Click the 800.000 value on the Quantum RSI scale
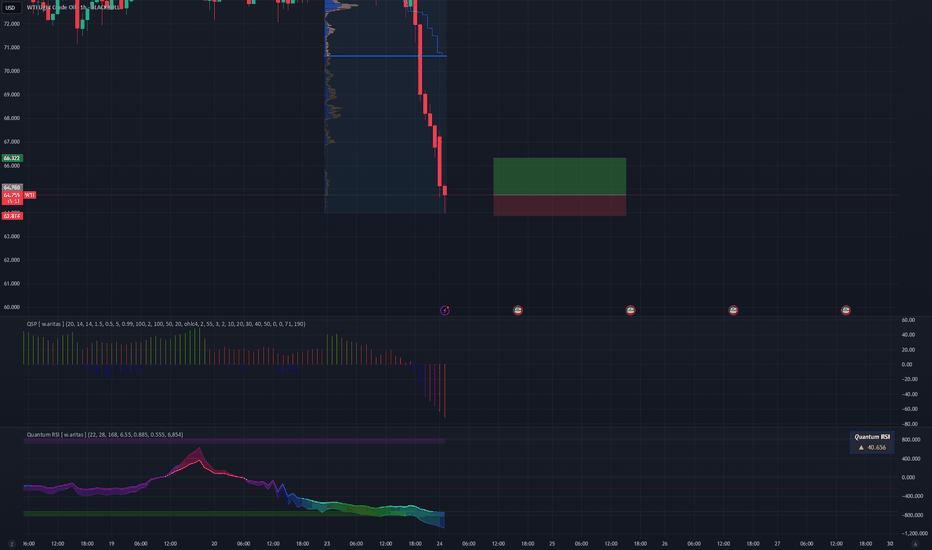932x550 pixels. click(911, 440)
